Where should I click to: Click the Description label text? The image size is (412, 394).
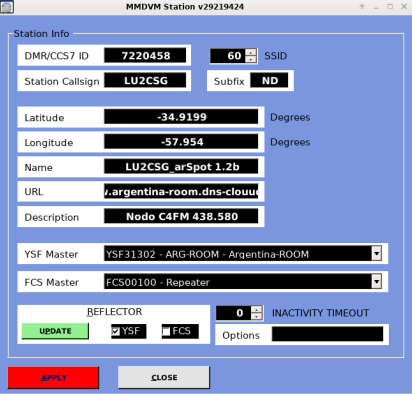[x=52, y=217]
